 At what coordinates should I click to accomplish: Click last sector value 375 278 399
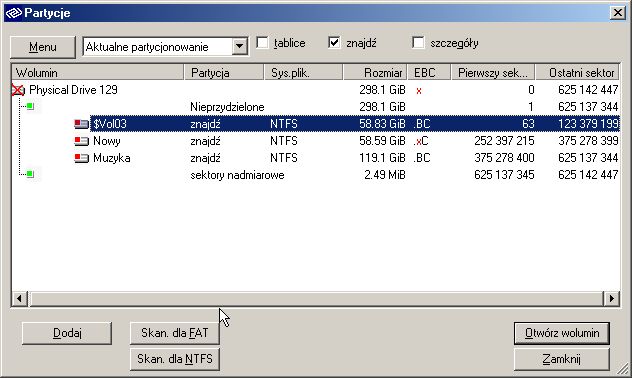(x=588, y=141)
